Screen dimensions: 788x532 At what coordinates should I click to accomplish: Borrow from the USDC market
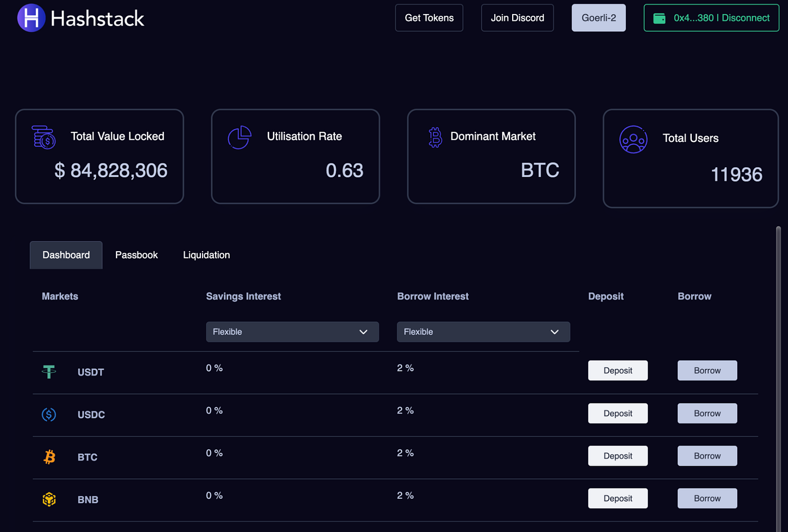pos(708,413)
